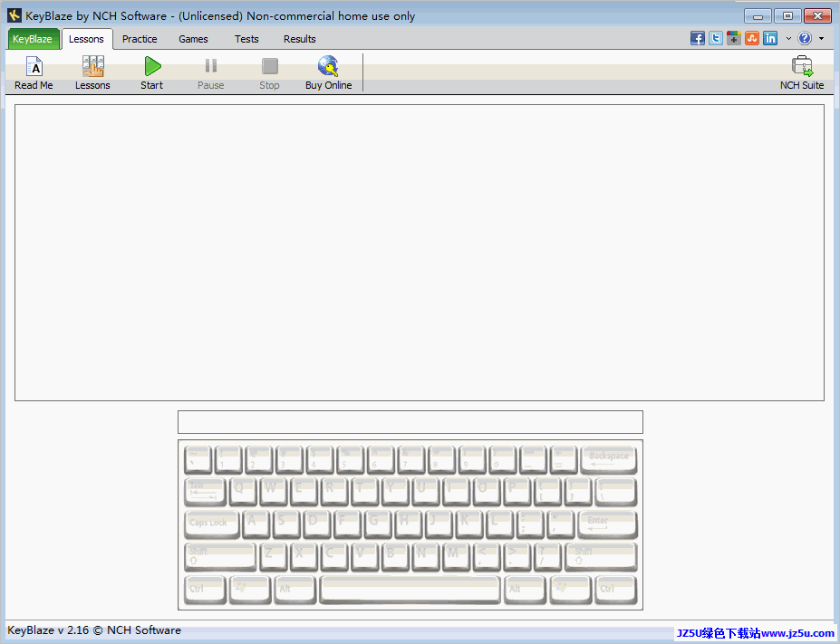Image resolution: width=840 pixels, height=644 pixels.
Task: Click the J key on the virtual keyboard
Action: 439,524
